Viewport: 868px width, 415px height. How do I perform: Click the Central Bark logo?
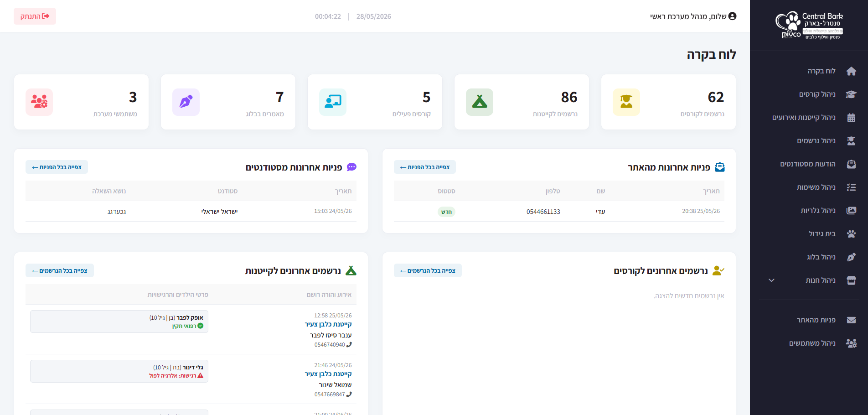coord(809,25)
